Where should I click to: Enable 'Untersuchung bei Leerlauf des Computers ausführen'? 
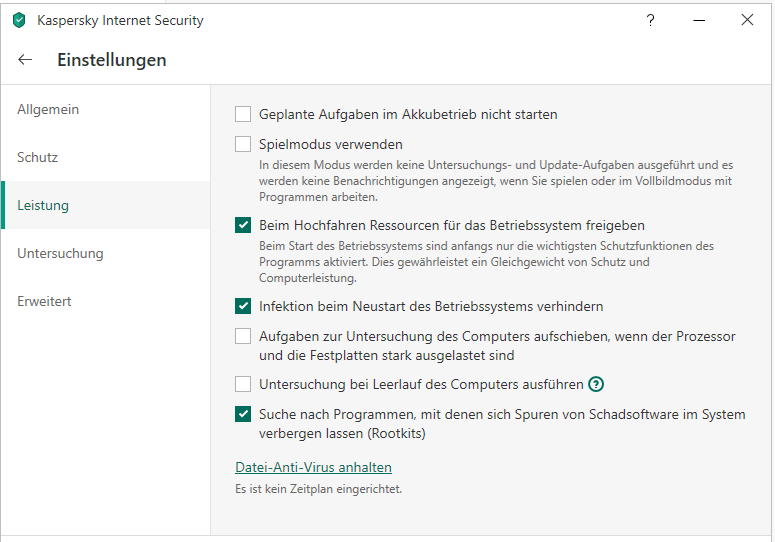pos(243,384)
